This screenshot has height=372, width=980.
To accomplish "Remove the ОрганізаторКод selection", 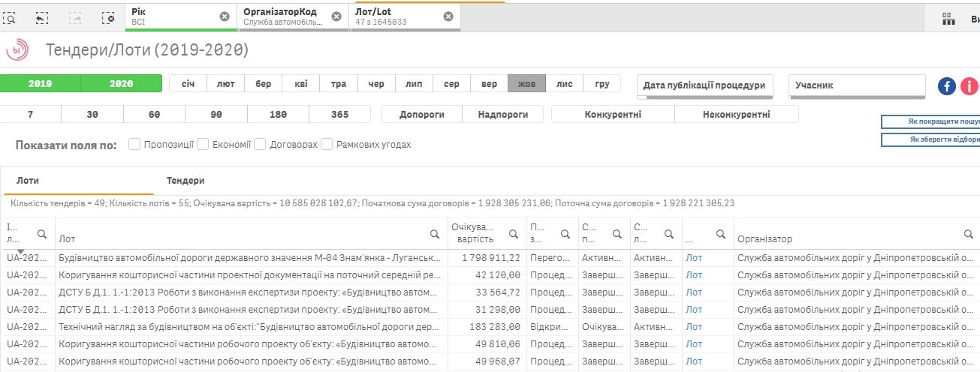I will (x=336, y=16).
